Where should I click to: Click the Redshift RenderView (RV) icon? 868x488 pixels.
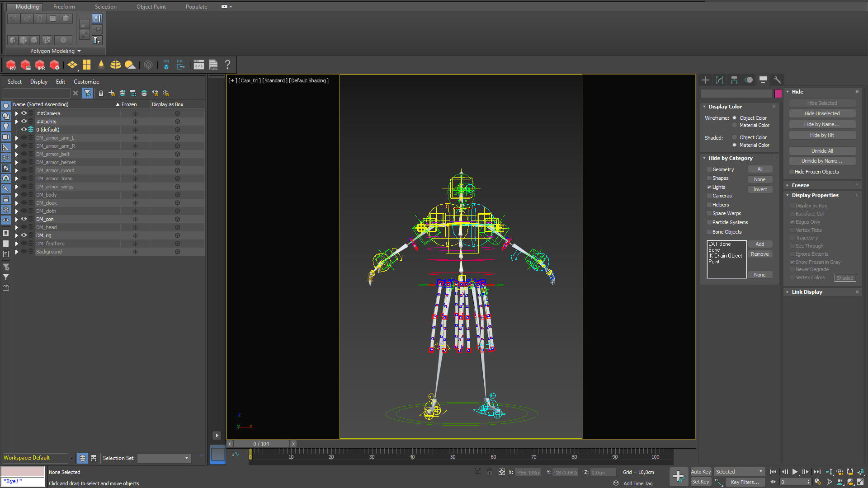point(11,65)
